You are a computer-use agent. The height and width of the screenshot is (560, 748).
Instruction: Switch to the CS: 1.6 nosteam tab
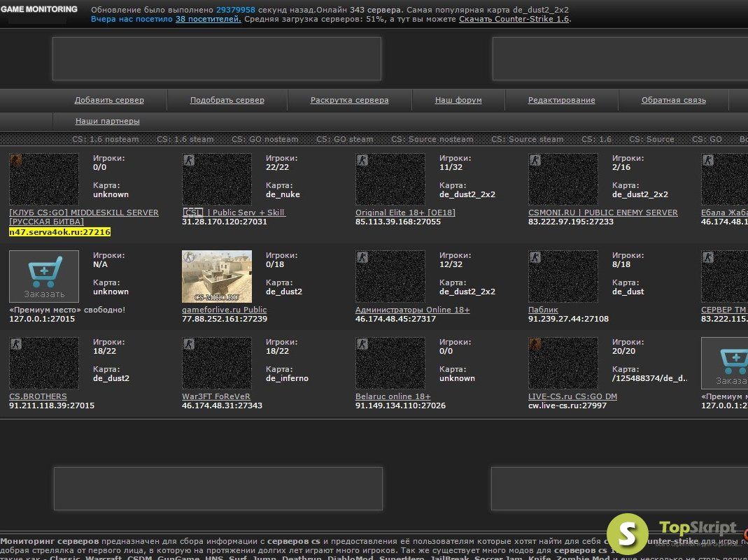(106, 139)
